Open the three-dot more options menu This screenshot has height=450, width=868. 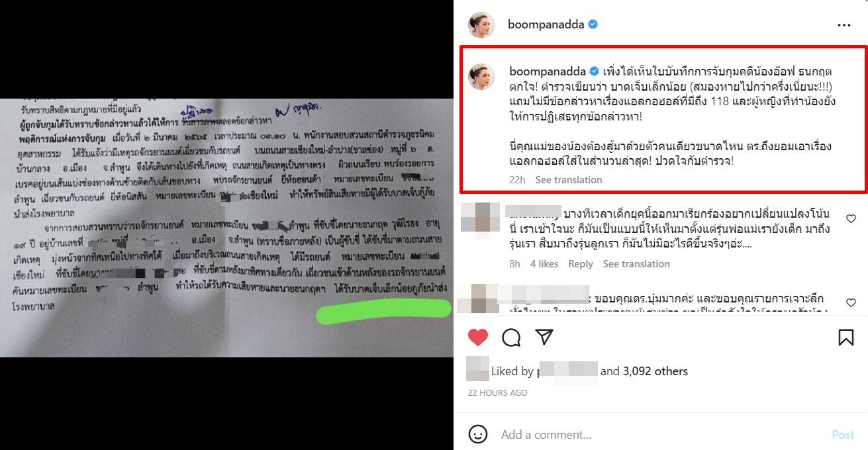[x=844, y=25]
